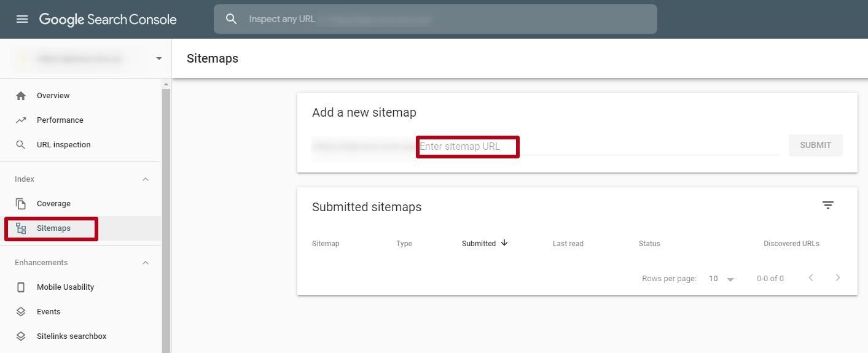
Task: Open URL inspection
Action: (x=63, y=145)
